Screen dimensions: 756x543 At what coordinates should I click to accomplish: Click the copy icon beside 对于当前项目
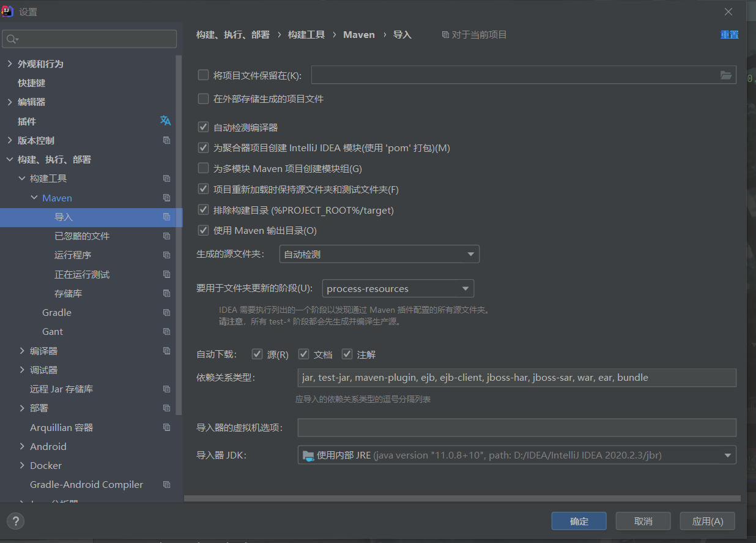445,35
